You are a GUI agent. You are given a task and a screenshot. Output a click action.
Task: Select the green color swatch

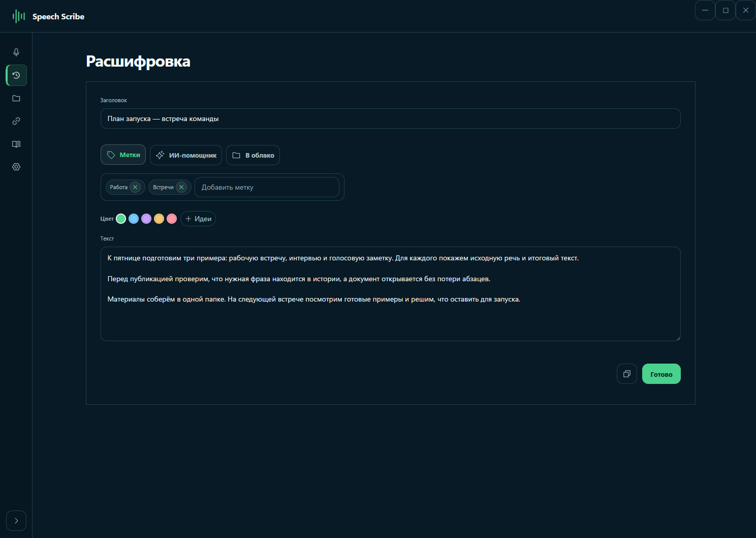coord(121,219)
